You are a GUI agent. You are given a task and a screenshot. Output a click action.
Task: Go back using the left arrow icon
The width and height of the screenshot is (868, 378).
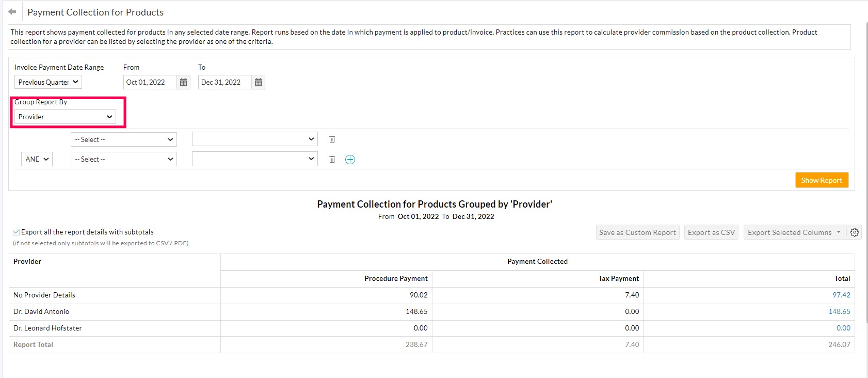pos(12,11)
